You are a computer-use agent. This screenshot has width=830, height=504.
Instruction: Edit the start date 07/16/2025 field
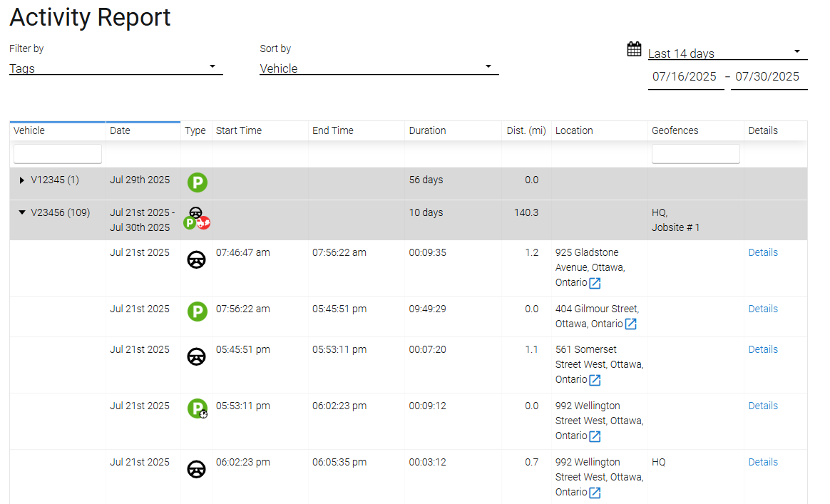pos(685,77)
